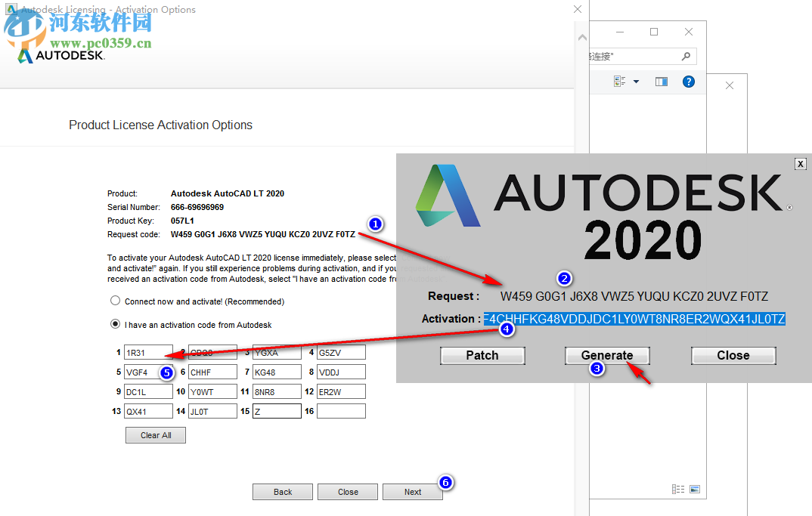812x516 pixels.
Task: Click the magnifier icon in the search box
Action: click(x=684, y=56)
